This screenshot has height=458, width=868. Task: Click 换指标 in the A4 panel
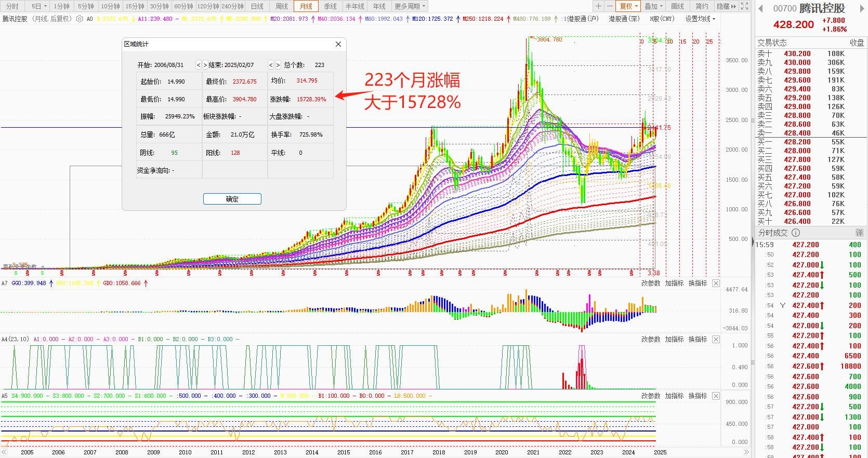pyautogui.click(x=698, y=339)
